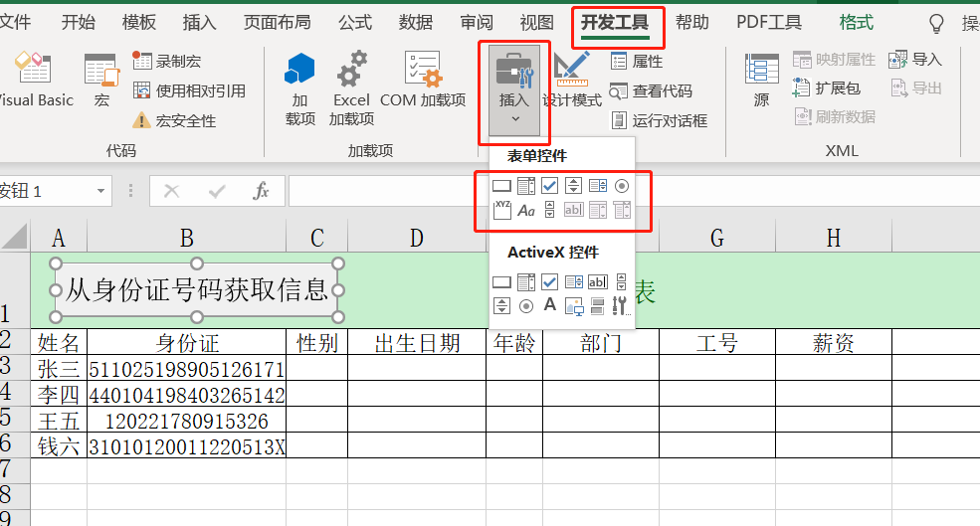Select cell with 511025198905126171

[186, 369]
